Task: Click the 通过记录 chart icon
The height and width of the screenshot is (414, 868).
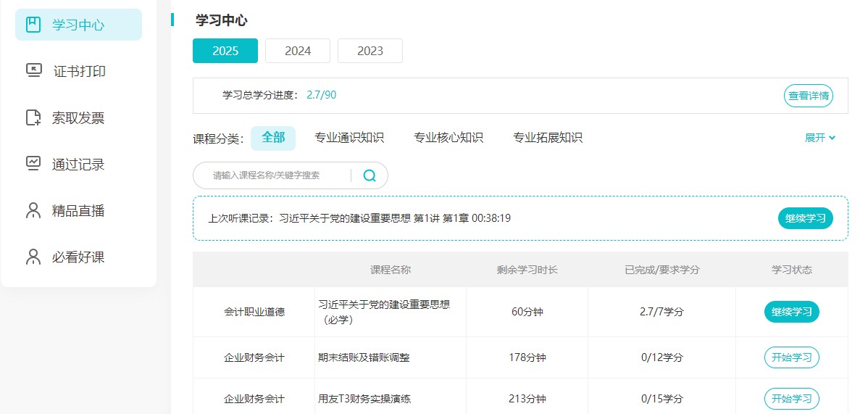Action: pos(33,164)
